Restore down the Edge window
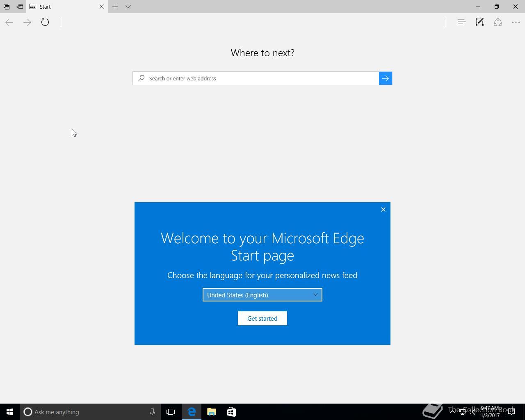The image size is (525, 420). point(497,7)
